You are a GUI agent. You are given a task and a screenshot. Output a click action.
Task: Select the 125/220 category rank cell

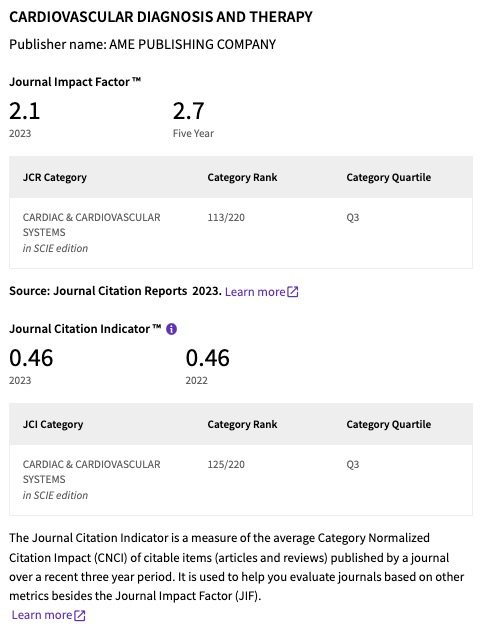(x=226, y=465)
